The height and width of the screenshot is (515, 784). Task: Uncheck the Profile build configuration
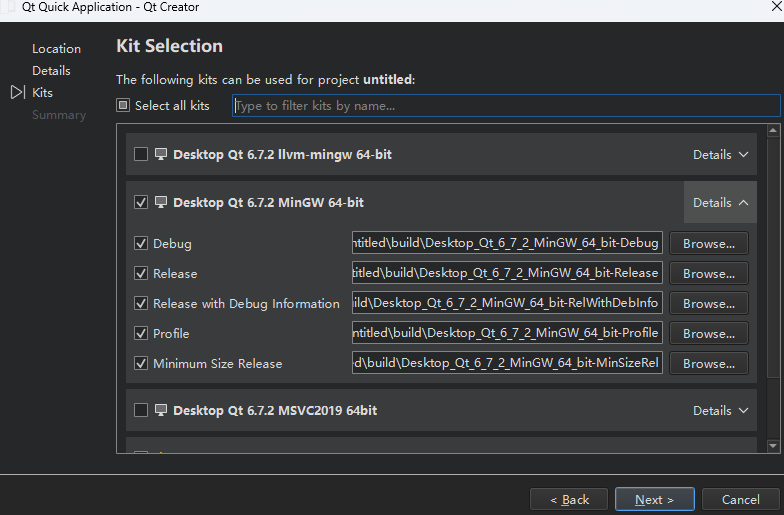pyautogui.click(x=141, y=334)
